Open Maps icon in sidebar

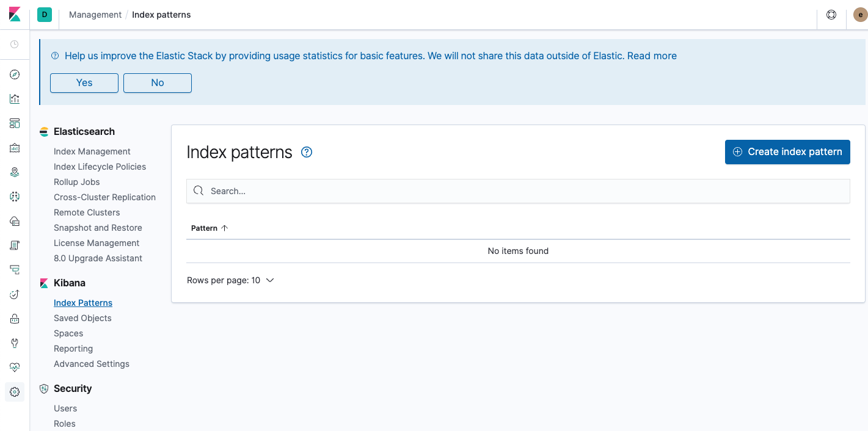click(x=15, y=172)
